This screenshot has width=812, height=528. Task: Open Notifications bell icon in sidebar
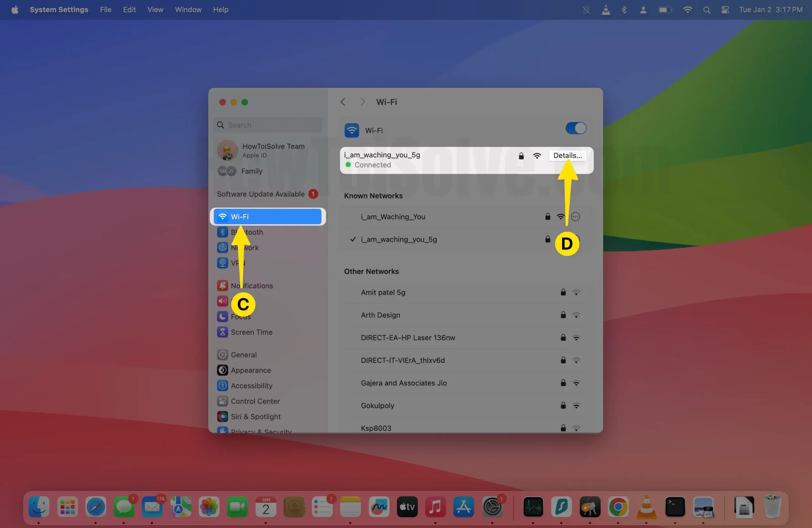222,285
